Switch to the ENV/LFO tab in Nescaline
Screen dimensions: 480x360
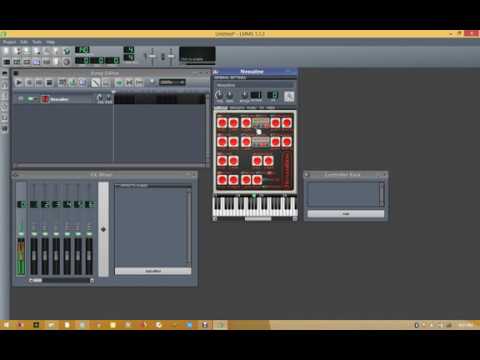(x=237, y=108)
